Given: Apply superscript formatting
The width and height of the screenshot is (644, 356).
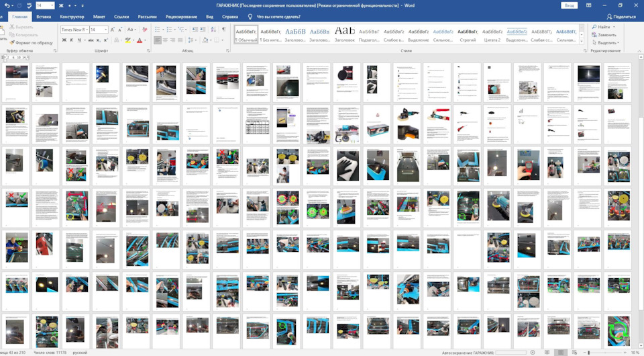Looking at the screenshot, I should pyautogui.click(x=105, y=40).
